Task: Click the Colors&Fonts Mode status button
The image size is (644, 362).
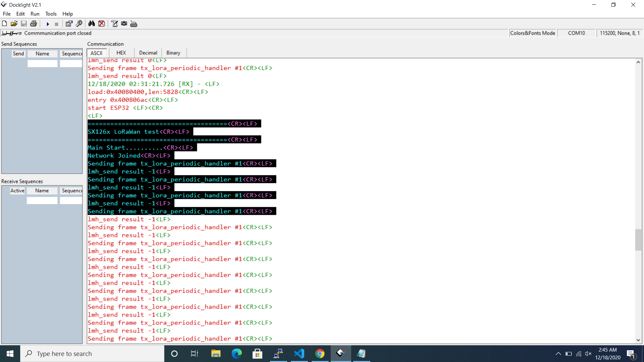Action: click(533, 33)
